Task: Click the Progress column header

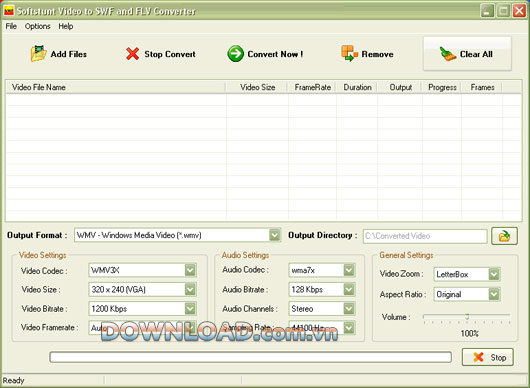Action: (x=442, y=87)
